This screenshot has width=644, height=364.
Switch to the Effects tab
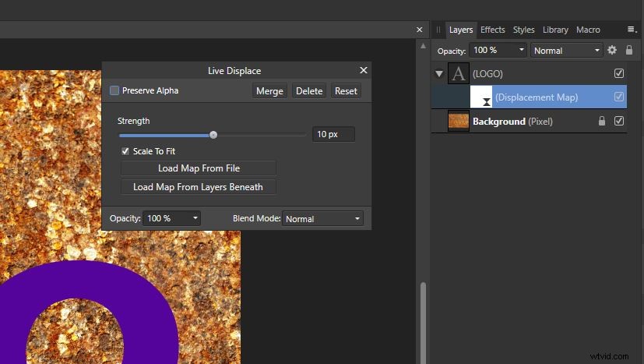492,30
